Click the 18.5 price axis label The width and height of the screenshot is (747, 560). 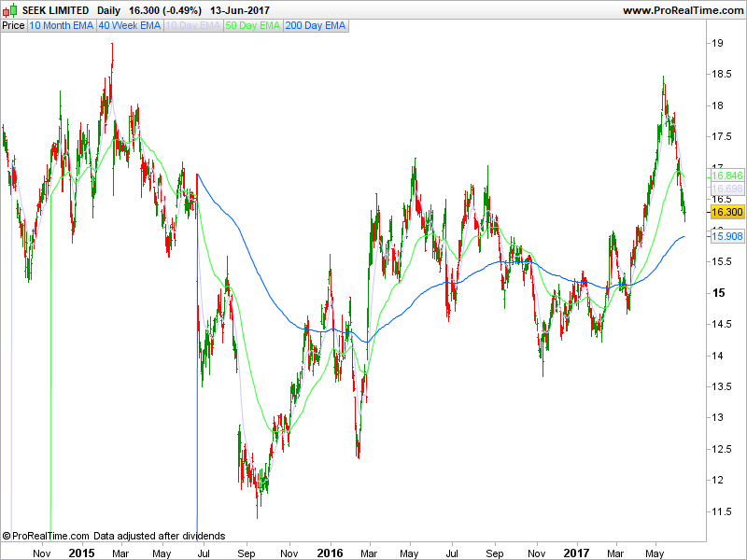click(722, 74)
